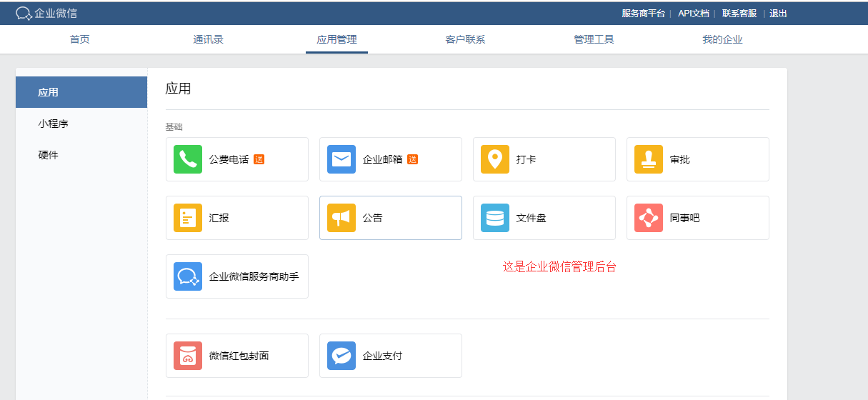Click 退出 to log out
This screenshot has height=400, width=868.
[778, 13]
